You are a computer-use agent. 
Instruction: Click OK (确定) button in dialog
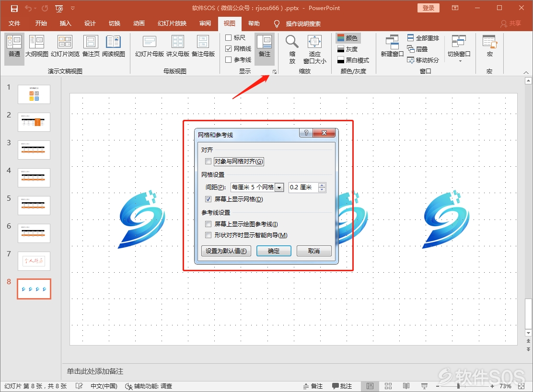(274, 251)
